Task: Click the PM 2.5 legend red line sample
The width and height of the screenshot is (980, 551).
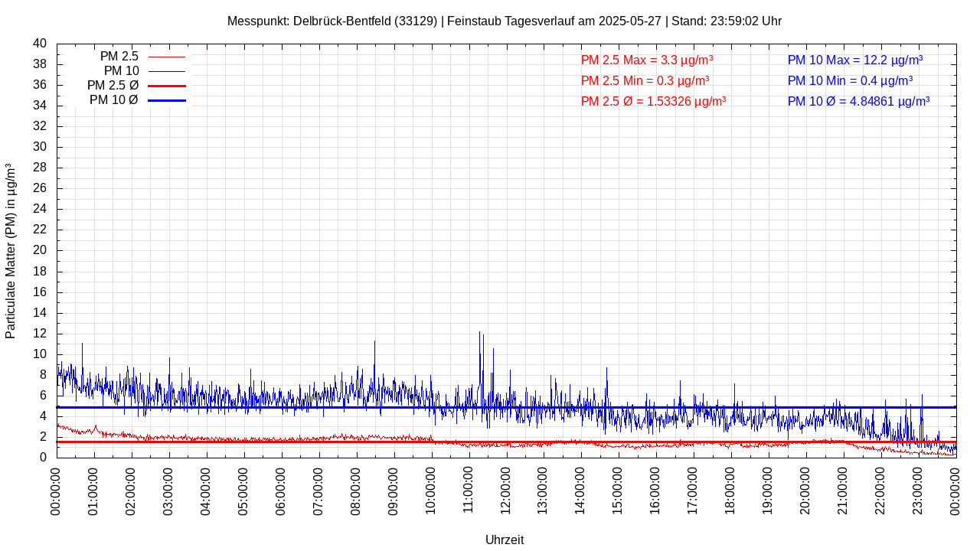Action: 167,57
